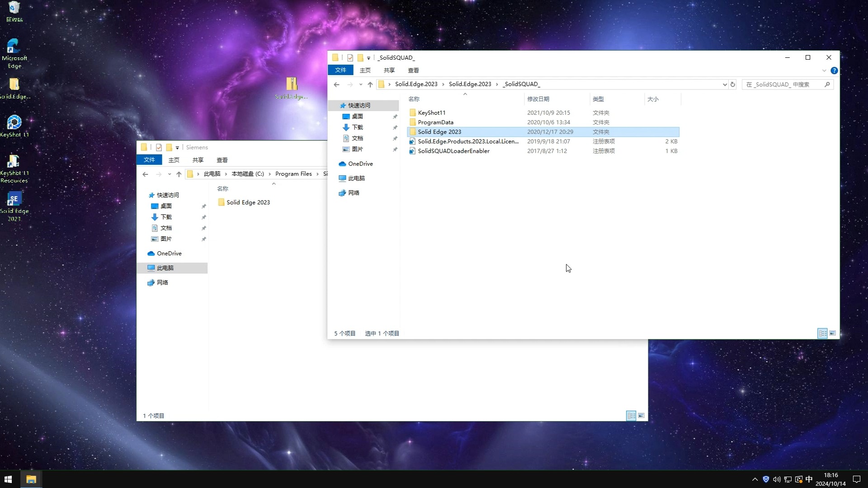Show hidden system tray icons

(755, 479)
